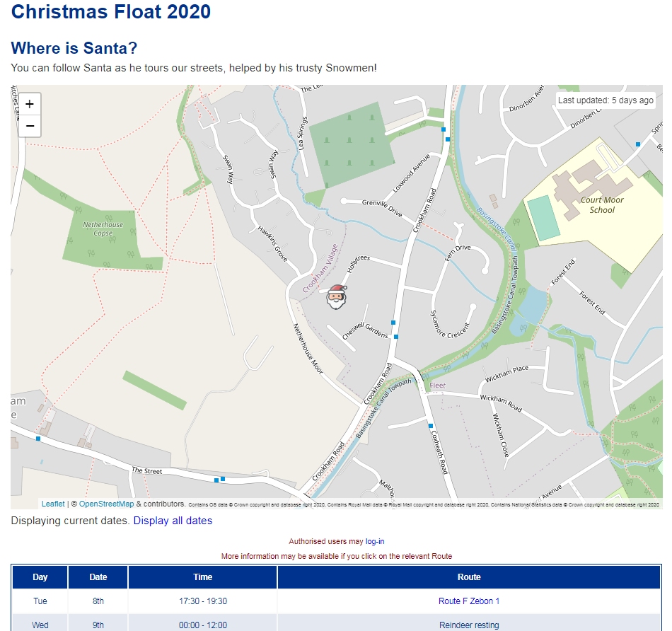The image size is (672, 631).
Task: Click the blue marker near Malthouse Bridge
Action: point(224,480)
